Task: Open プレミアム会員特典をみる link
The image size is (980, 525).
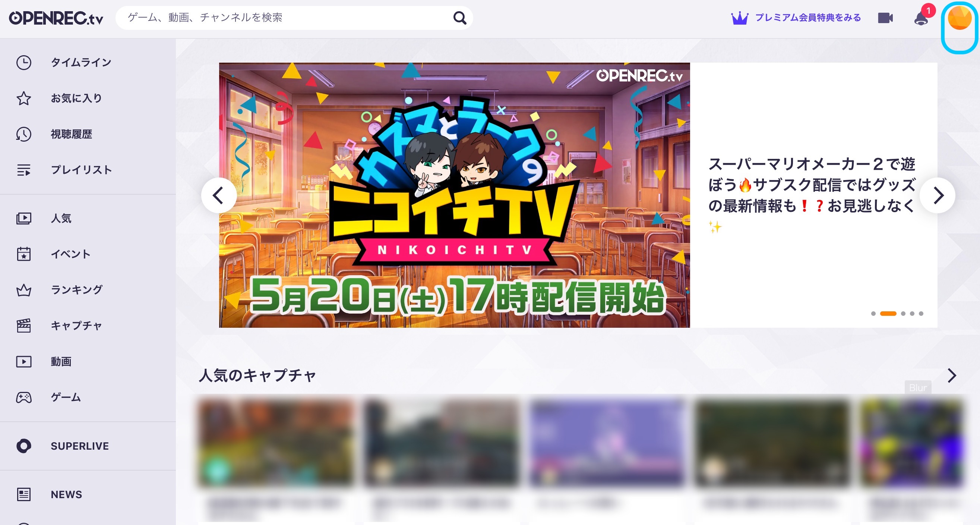Action: (x=808, y=18)
